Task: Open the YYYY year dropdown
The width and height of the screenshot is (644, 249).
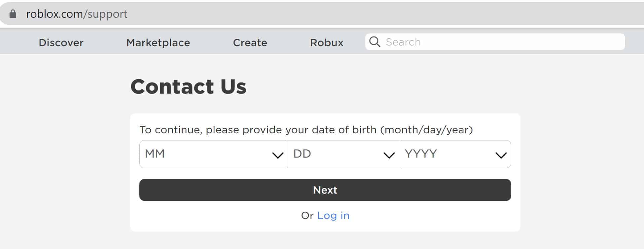Action: pyautogui.click(x=455, y=154)
